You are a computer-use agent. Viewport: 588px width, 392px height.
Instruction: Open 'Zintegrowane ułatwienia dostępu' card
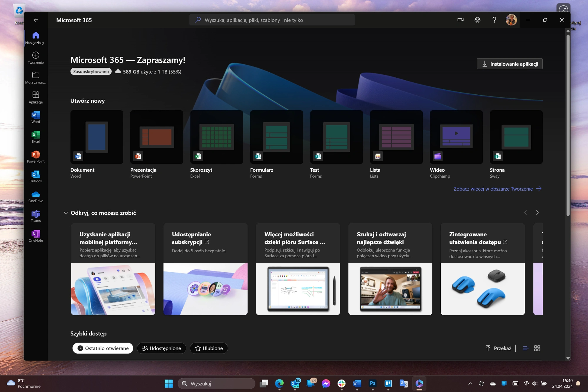[483, 269]
